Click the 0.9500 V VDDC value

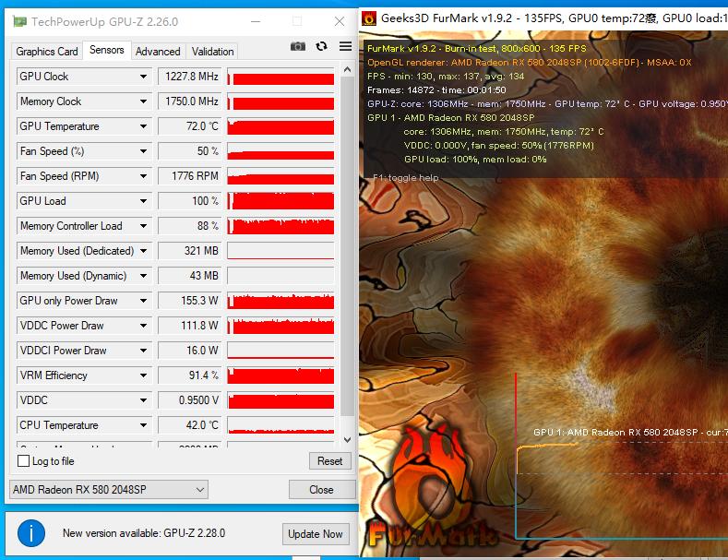click(189, 400)
